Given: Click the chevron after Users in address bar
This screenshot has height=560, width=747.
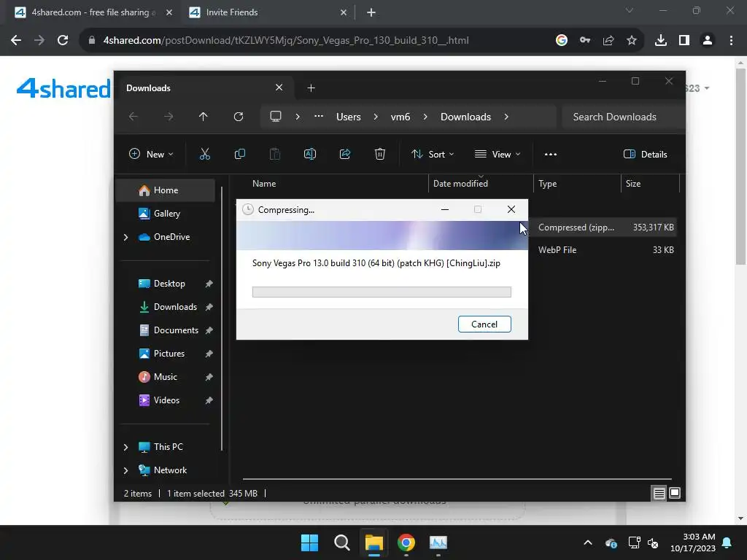Looking at the screenshot, I should coord(376,117).
